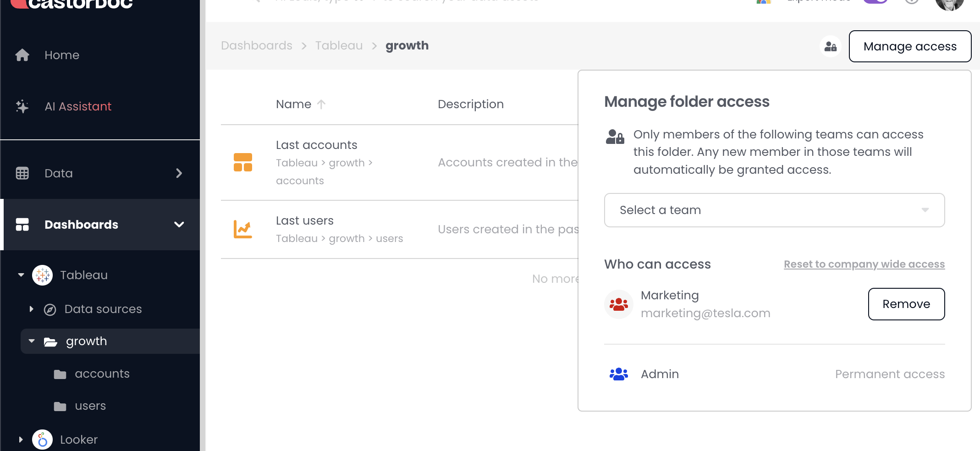Expand the Data section chevron
The height and width of the screenshot is (451, 980).
179,173
